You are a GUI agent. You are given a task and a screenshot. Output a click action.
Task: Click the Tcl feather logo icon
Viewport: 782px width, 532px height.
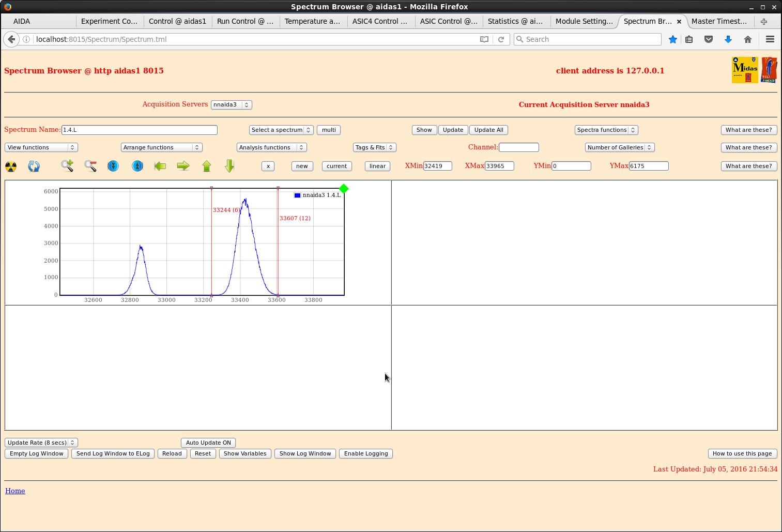click(769, 70)
